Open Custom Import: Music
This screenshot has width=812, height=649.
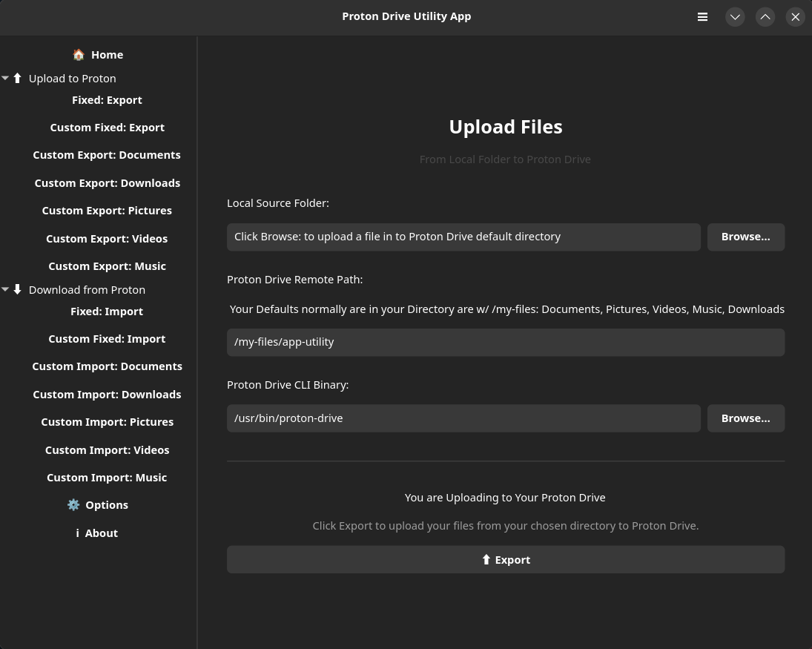(x=107, y=477)
